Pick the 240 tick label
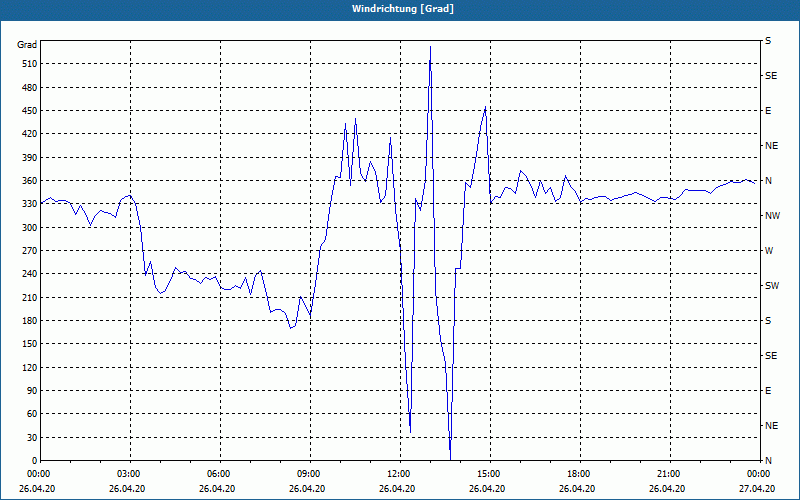 [x=29, y=274]
